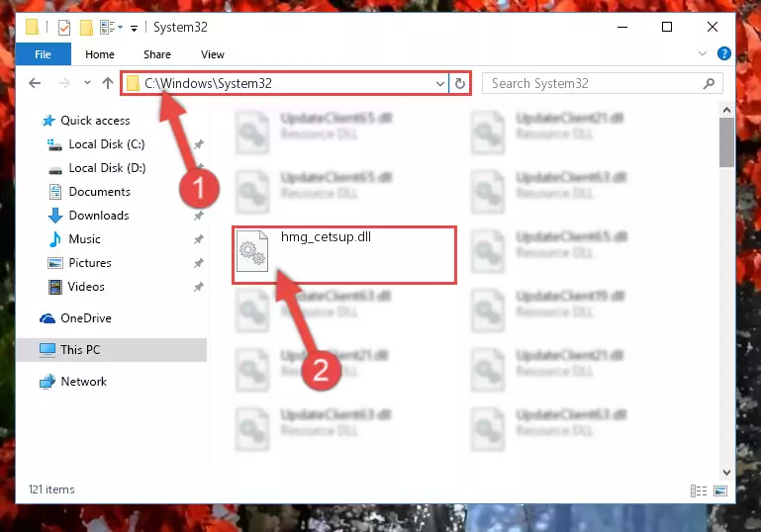
Task: Click the vertical scrollbar thumb
Action: point(726,142)
